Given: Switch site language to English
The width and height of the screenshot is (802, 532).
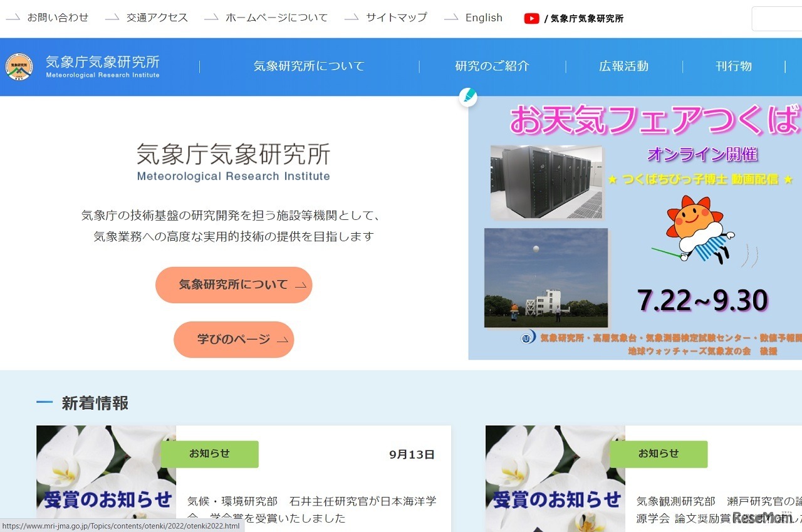Looking at the screenshot, I should [x=484, y=18].
